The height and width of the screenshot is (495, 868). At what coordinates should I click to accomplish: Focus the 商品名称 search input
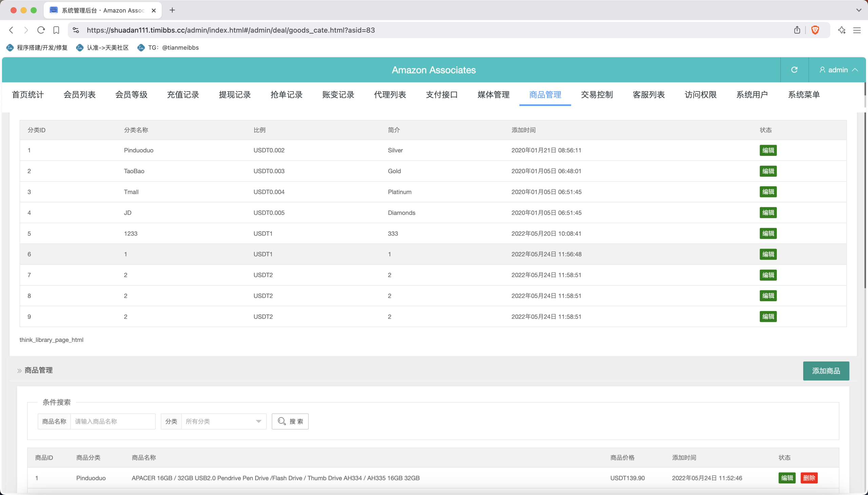(x=113, y=421)
